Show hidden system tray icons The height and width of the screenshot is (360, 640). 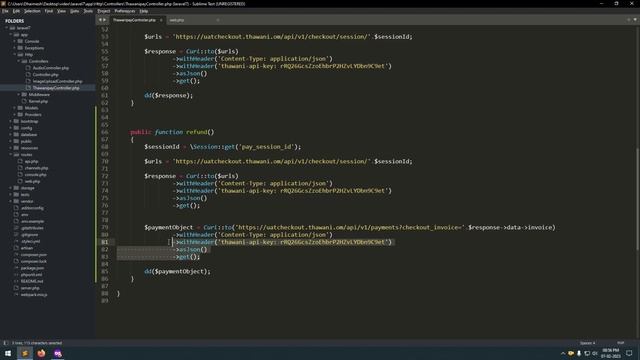coord(563,353)
